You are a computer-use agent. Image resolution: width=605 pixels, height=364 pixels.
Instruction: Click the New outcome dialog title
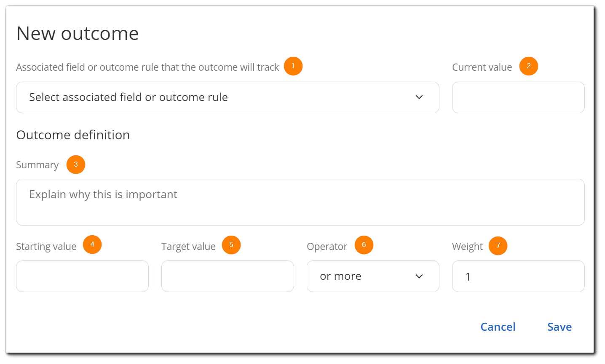(78, 33)
